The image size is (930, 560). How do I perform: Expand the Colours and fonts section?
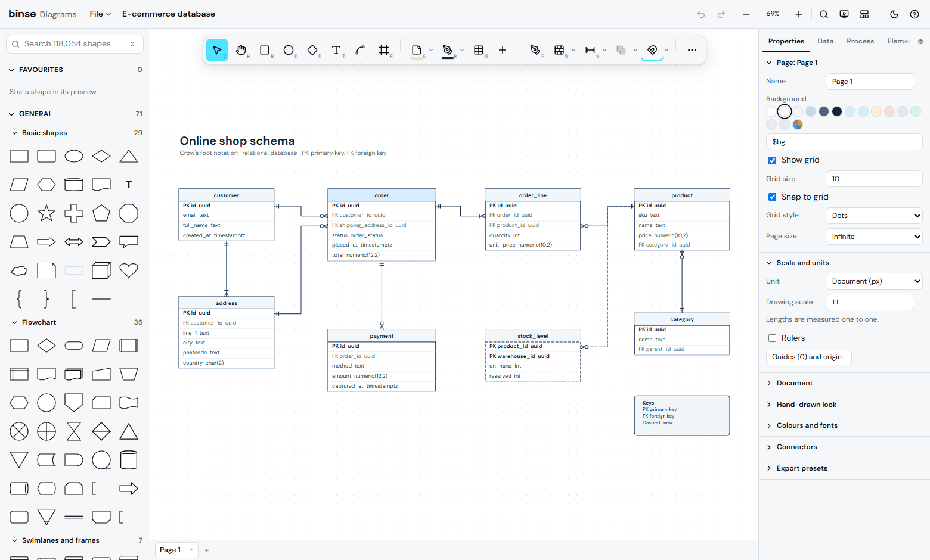pos(844,425)
